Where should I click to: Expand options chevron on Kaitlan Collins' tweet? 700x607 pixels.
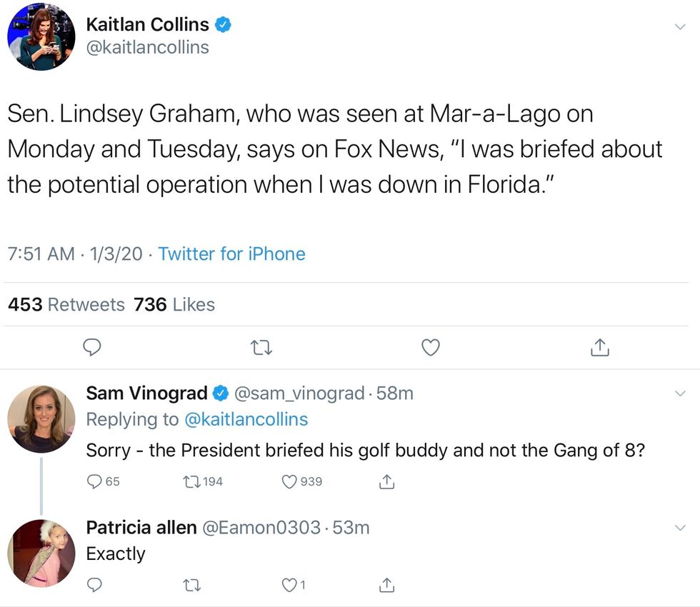(680, 26)
